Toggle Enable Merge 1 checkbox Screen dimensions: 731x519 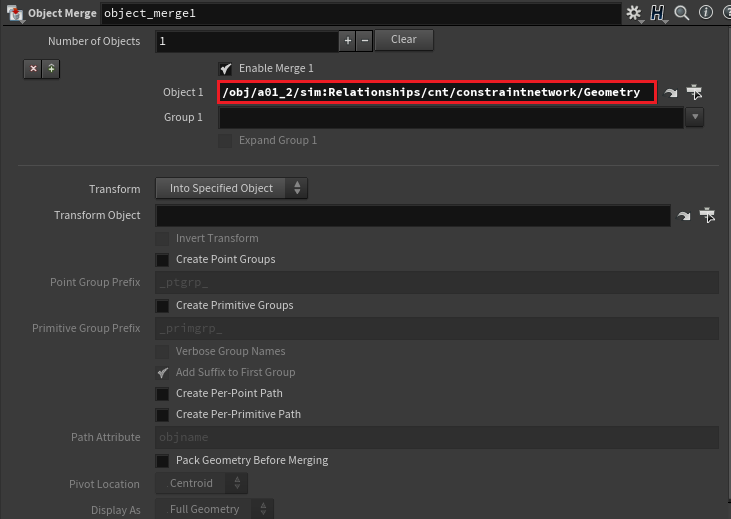coord(226,69)
